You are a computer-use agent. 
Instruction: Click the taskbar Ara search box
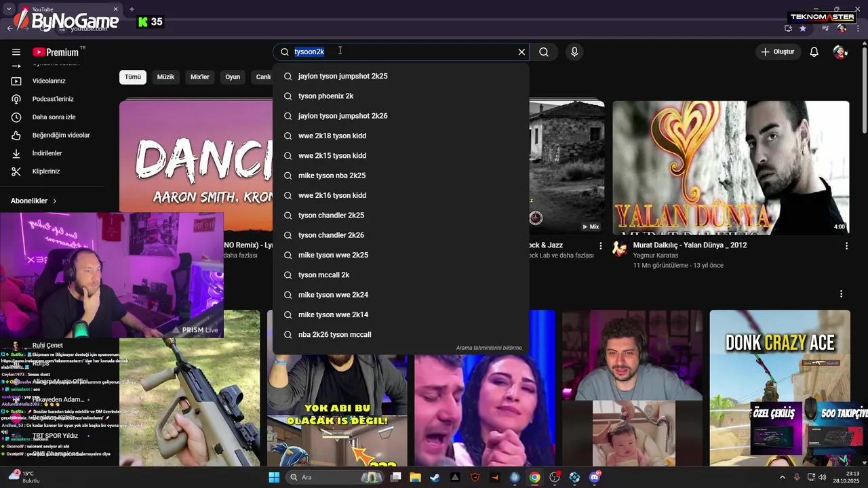point(334,477)
